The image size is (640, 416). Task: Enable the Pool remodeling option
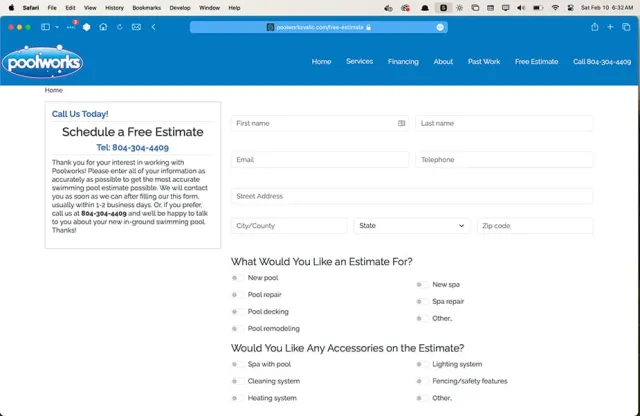point(238,329)
